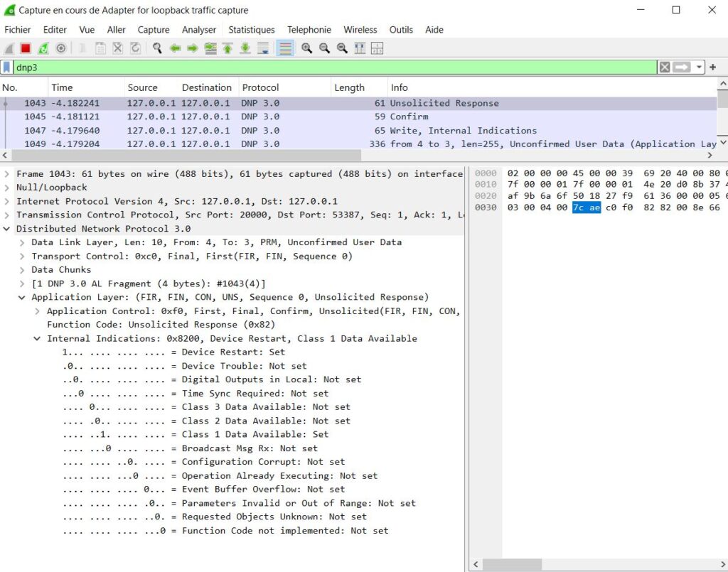
Task: Open the Statistiques menu
Action: pyautogui.click(x=252, y=30)
